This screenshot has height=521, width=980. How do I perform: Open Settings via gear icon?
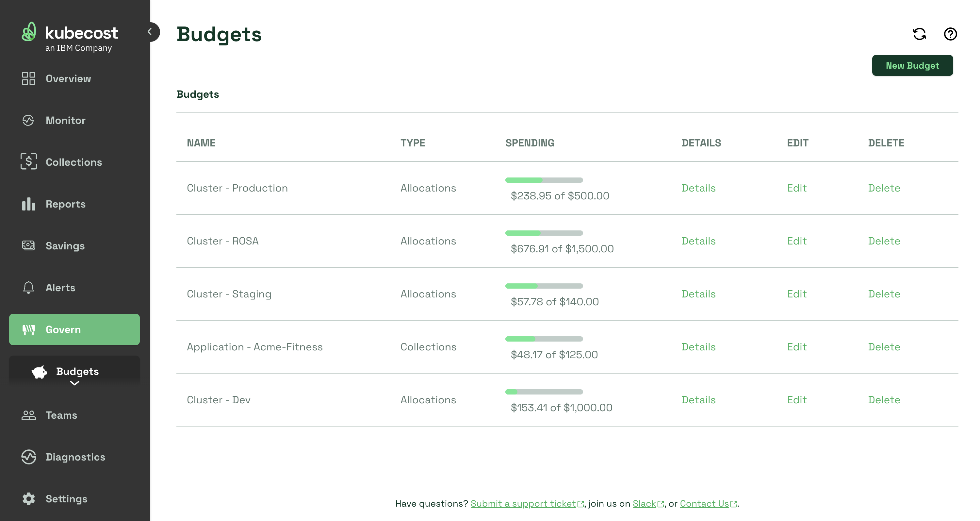[x=28, y=498]
